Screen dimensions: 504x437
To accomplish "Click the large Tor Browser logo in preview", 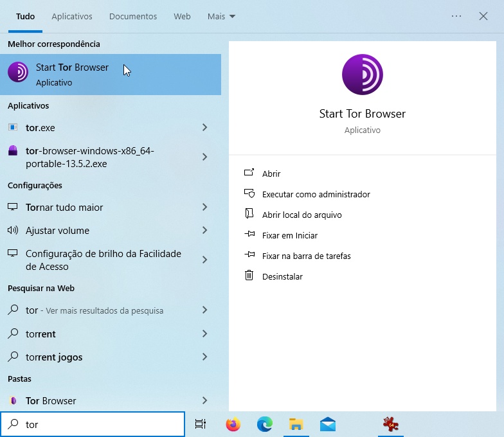I will point(363,75).
